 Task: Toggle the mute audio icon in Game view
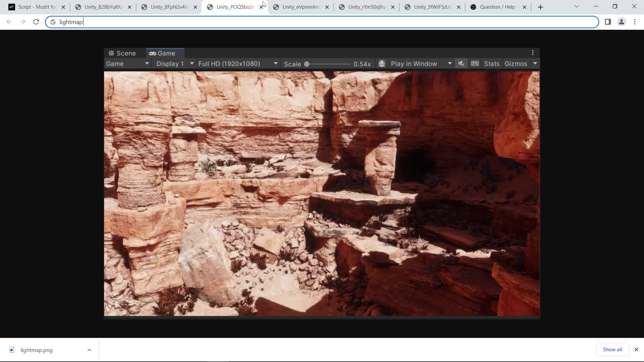[x=461, y=64]
